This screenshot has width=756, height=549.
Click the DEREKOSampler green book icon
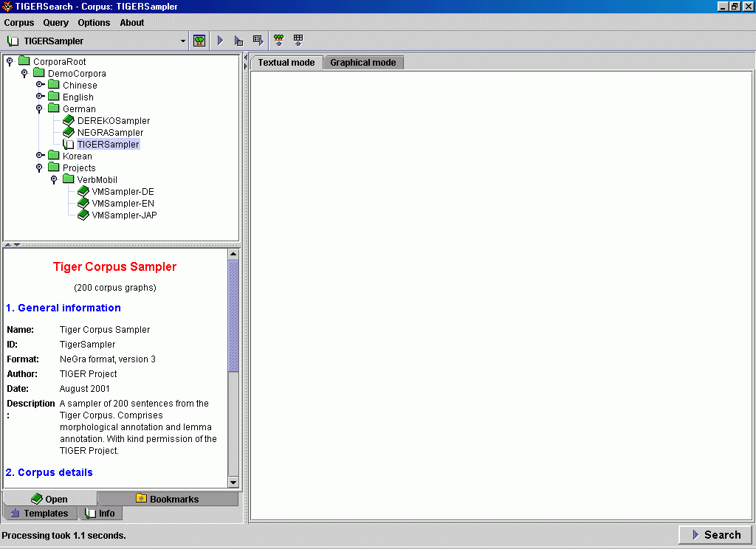pos(69,120)
